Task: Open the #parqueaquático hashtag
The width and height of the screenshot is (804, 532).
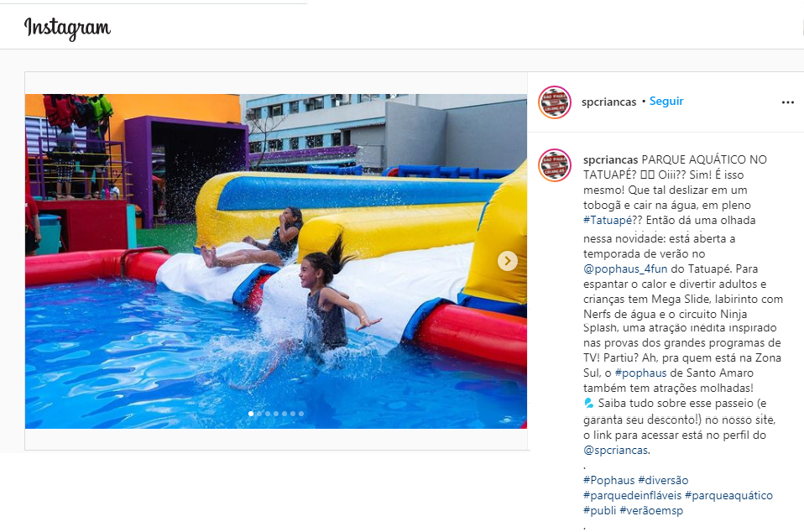Action: point(728,496)
